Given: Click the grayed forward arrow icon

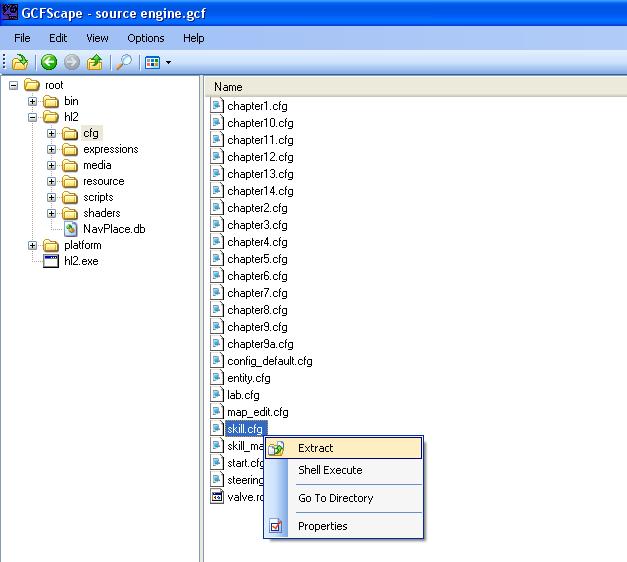Looking at the screenshot, I should (x=72, y=62).
